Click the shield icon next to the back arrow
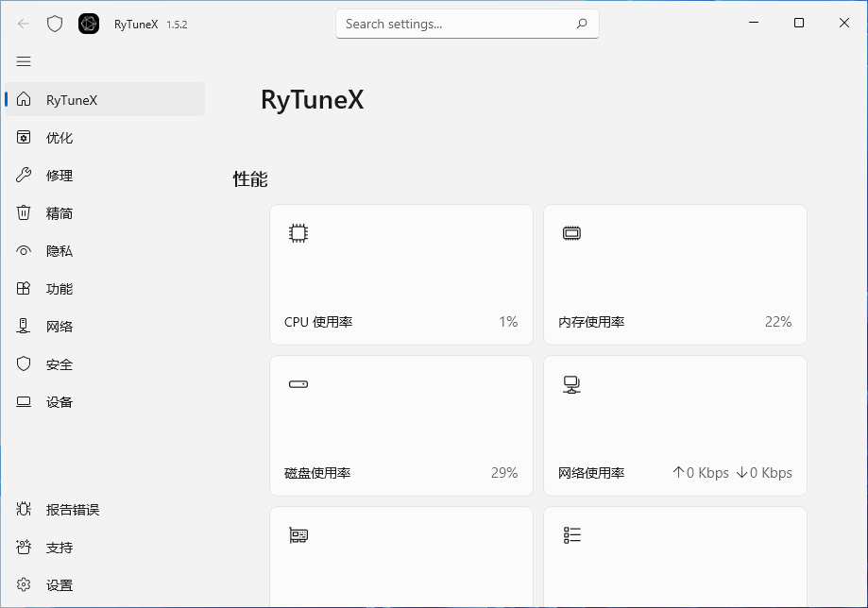The height and width of the screenshot is (608, 868). pyautogui.click(x=54, y=24)
